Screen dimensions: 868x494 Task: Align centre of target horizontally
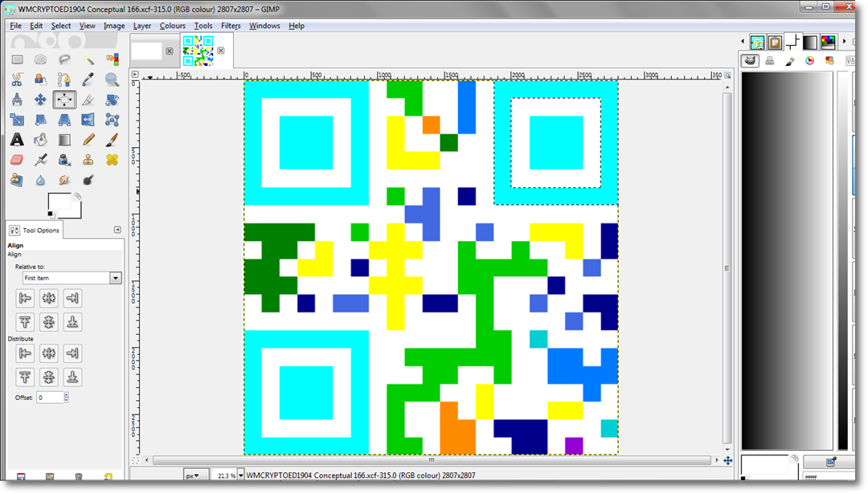[x=49, y=299]
